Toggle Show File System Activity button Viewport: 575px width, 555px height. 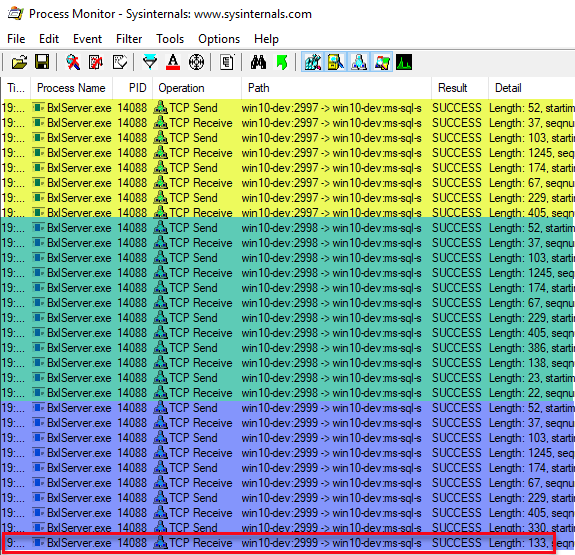[x=336, y=62]
